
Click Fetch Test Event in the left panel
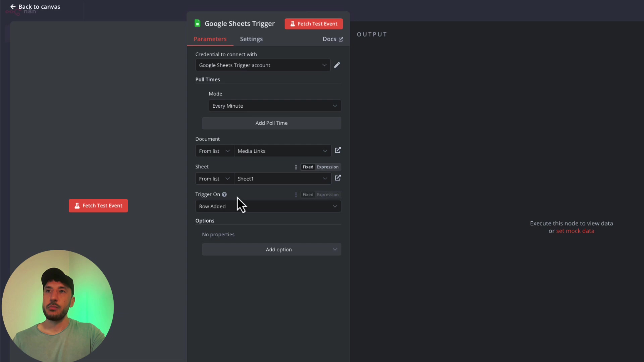tap(98, 205)
